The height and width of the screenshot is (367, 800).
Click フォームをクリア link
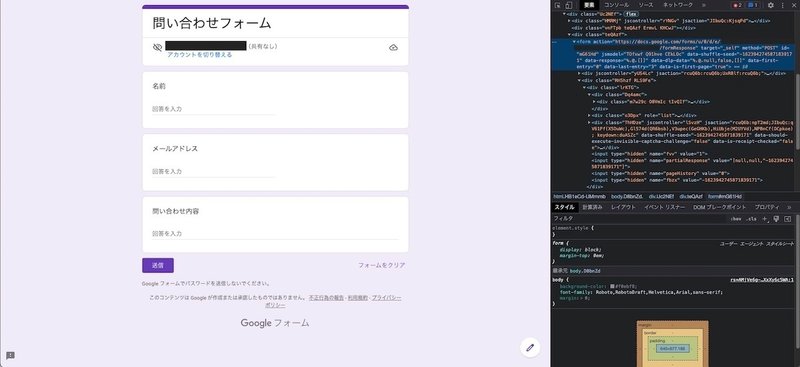[x=381, y=265]
